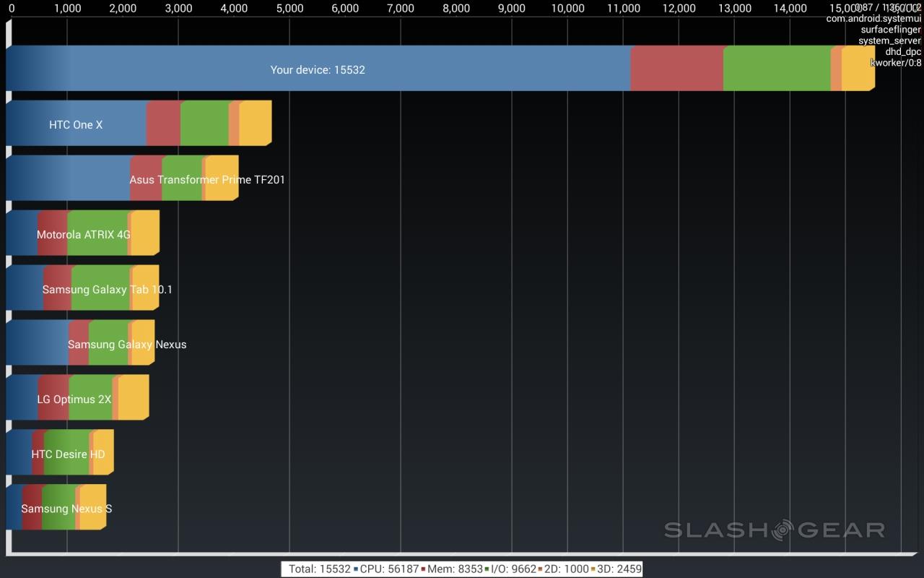
Task: Click the Motorola ATRIX 4G bar
Action: [84, 235]
